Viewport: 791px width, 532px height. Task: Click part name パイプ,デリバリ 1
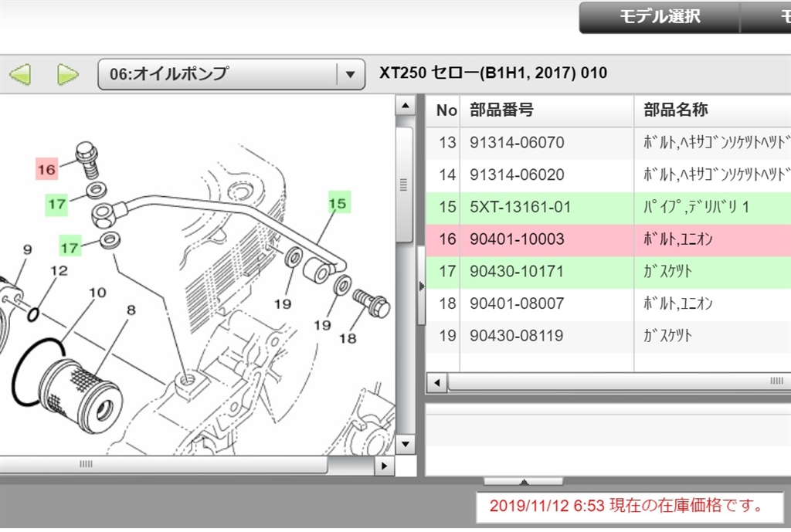[x=696, y=207]
